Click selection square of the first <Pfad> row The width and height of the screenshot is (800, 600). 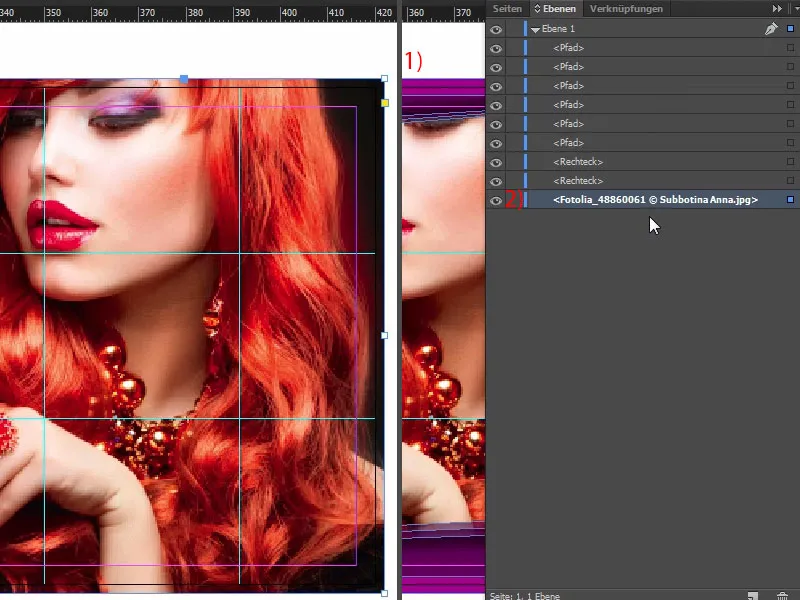point(790,47)
